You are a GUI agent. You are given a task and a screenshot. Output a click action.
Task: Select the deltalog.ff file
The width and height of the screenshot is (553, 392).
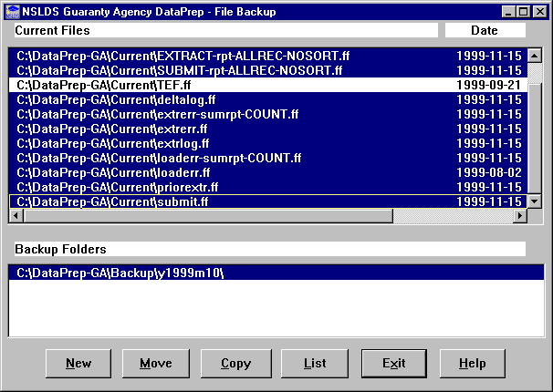[116, 98]
